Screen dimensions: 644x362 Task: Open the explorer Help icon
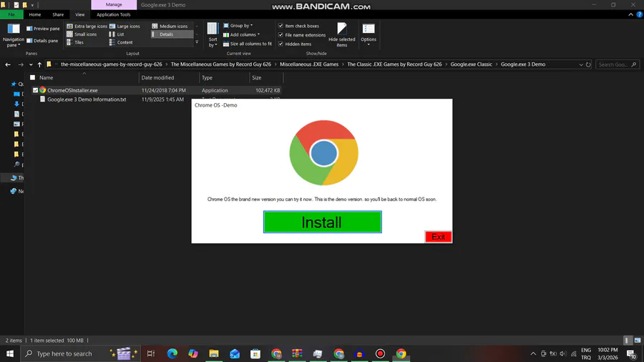pyautogui.click(x=640, y=14)
